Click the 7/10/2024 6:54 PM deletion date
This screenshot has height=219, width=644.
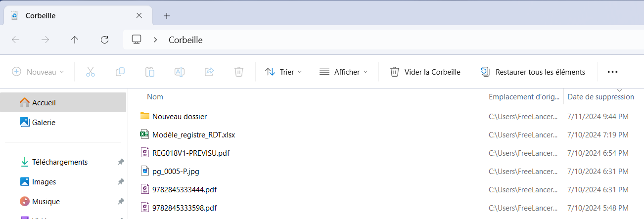pyautogui.click(x=598, y=153)
